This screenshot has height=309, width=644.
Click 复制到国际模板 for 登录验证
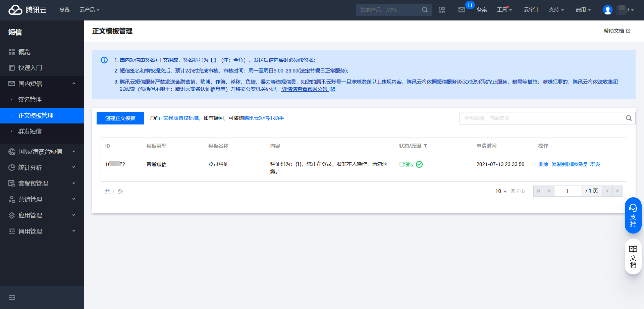(x=569, y=164)
